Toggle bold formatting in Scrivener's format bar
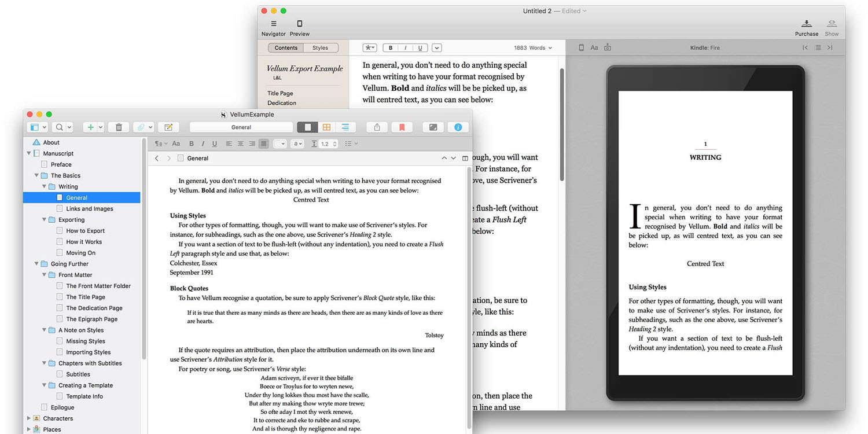Image resolution: width=868 pixels, height=434 pixels. tap(192, 144)
